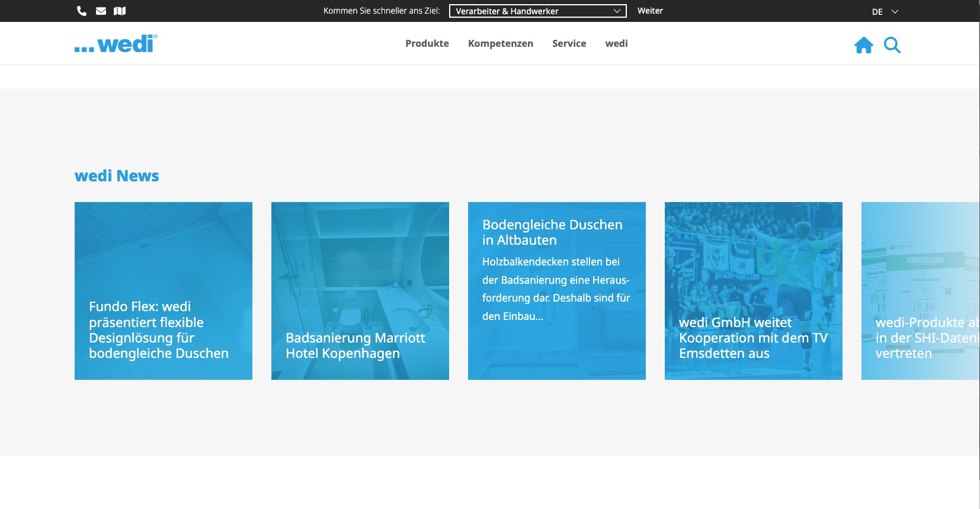Click 'Kommen Sie schneller ans Ziel:' text
The image size is (980, 509).
coord(382,11)
